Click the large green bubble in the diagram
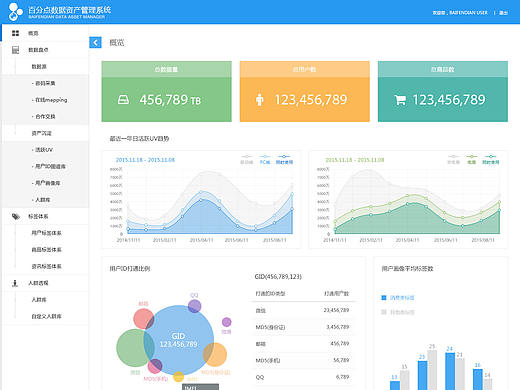Screen dimensions: 520x390 [x=135, y=348]
